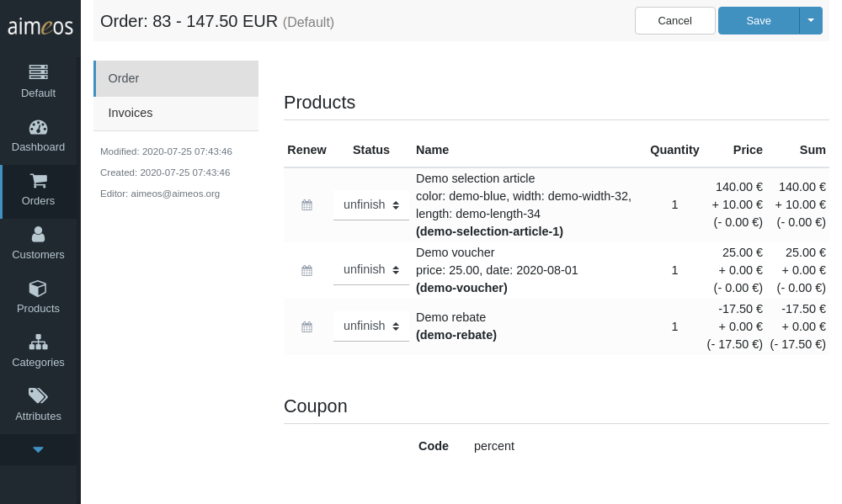Click the Quantity column header
Viewport: 842px width, 504px height.
pyautogui.click(x=674, y=150)
